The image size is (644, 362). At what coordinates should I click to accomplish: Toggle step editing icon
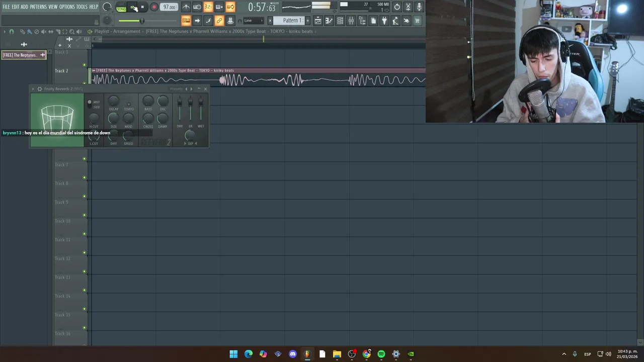[208, 21]
